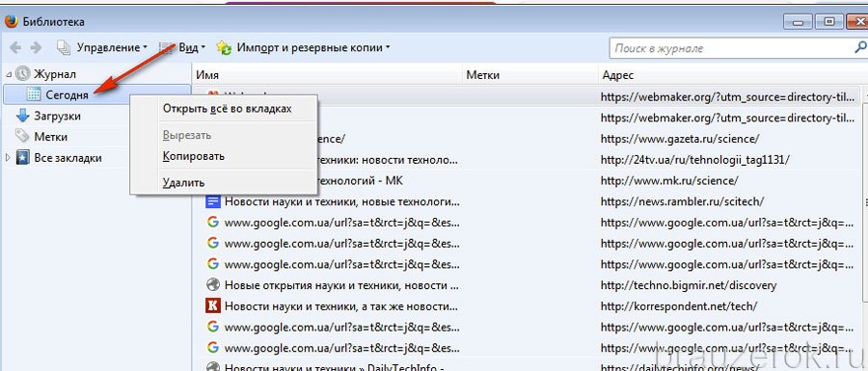Expand the Все закладки tree node
Screen dimensions: 868x371
click(x=8, y=158)
